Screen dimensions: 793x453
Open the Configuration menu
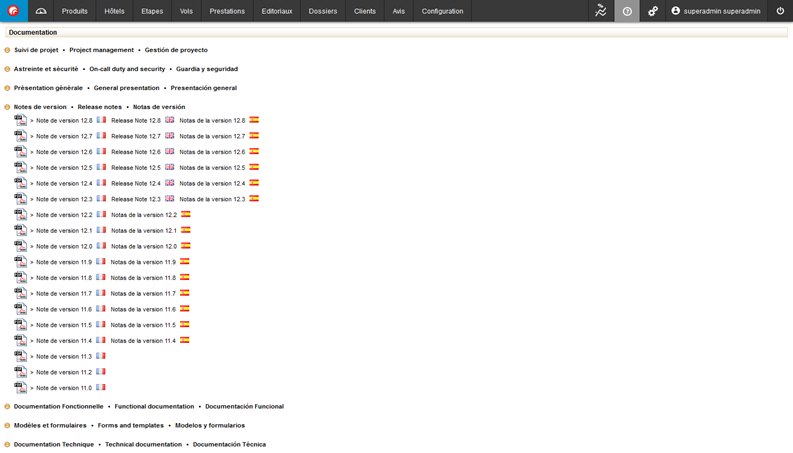(442, 11)
